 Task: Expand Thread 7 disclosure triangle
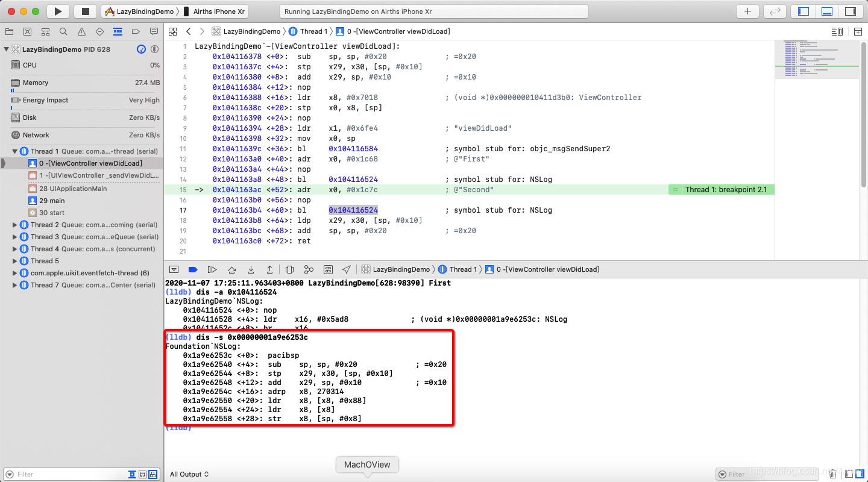point(15,285)
